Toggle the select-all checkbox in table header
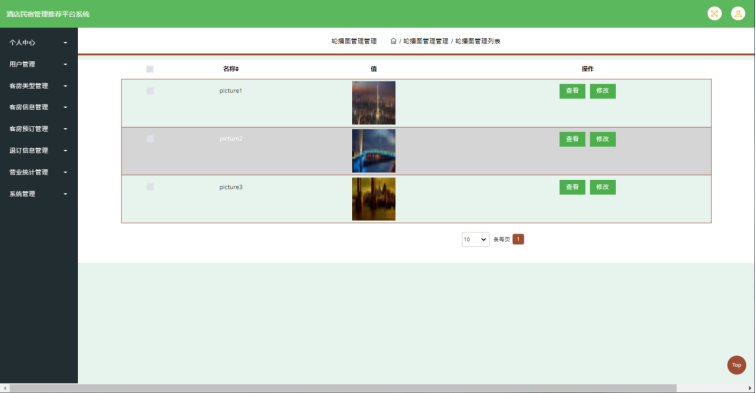 point(149,69)
